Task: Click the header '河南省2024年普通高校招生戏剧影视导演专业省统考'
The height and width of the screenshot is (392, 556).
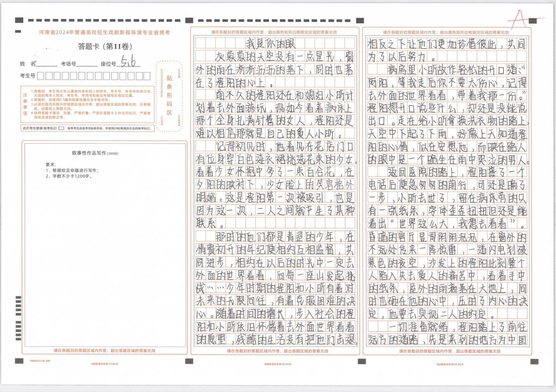Action: tap(104, 32)
